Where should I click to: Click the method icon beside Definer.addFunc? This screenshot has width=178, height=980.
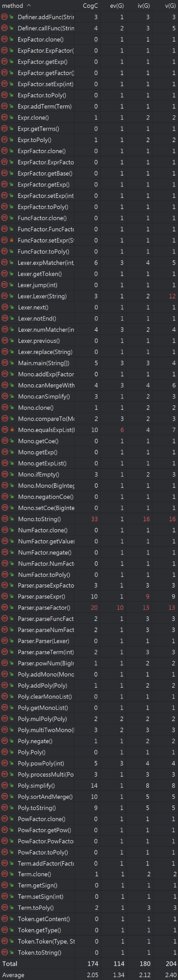click(4, 17)
